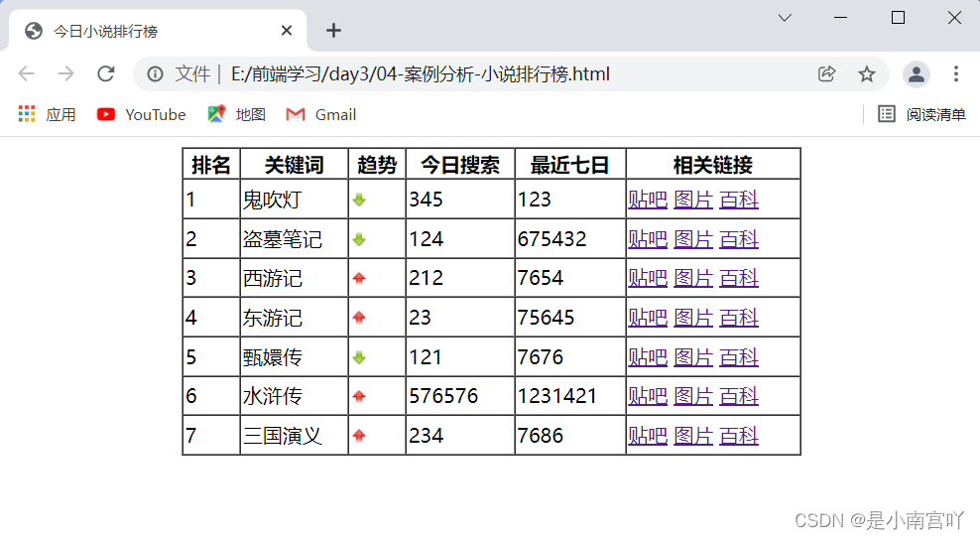Open 贴吧 link for 水浒传
The width and height of the screenshot is (980, 540).
coord(648,396)
